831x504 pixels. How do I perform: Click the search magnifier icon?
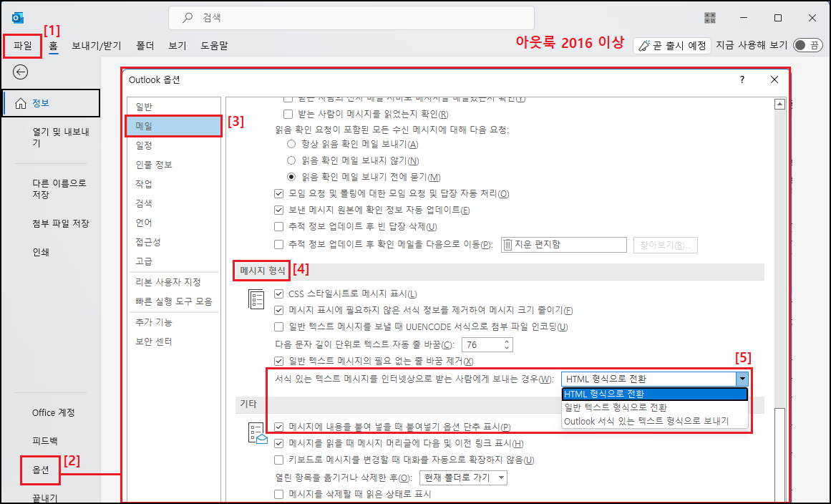pyautogui.click(x=188, y=17)
